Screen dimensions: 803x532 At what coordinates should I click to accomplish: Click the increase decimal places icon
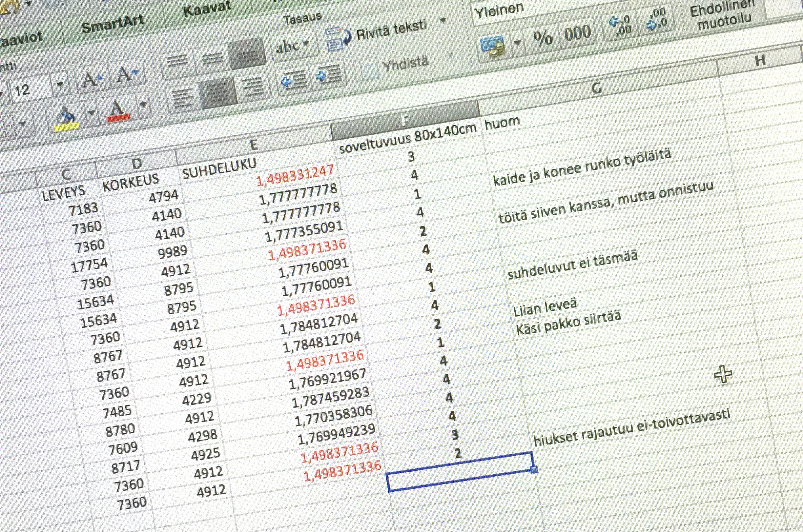pos(620,26)
